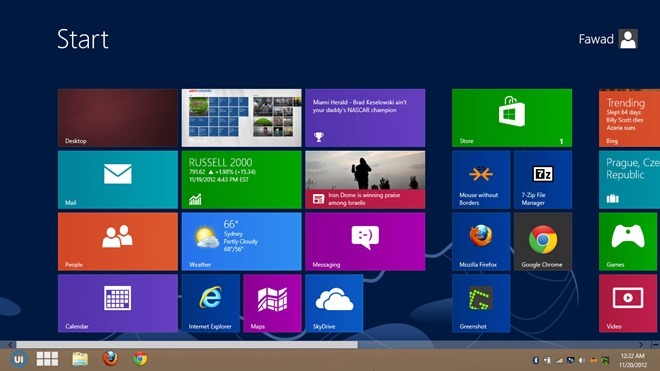Image resolution: width=660 pixels, height=371 pixels.
Task: Open the Mail tile
Action: [118, 180]
